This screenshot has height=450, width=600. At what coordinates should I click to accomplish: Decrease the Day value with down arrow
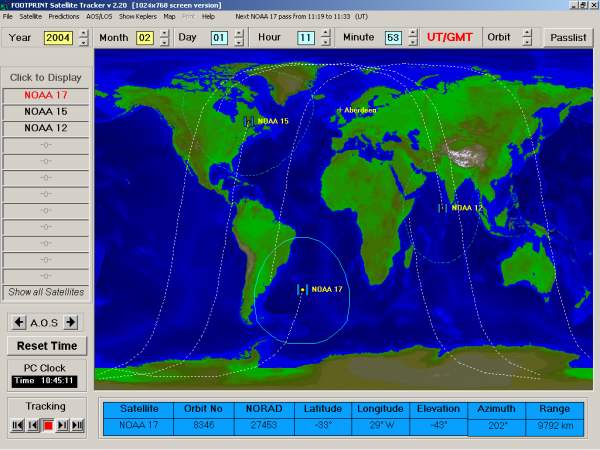click(x=239, y=42)
